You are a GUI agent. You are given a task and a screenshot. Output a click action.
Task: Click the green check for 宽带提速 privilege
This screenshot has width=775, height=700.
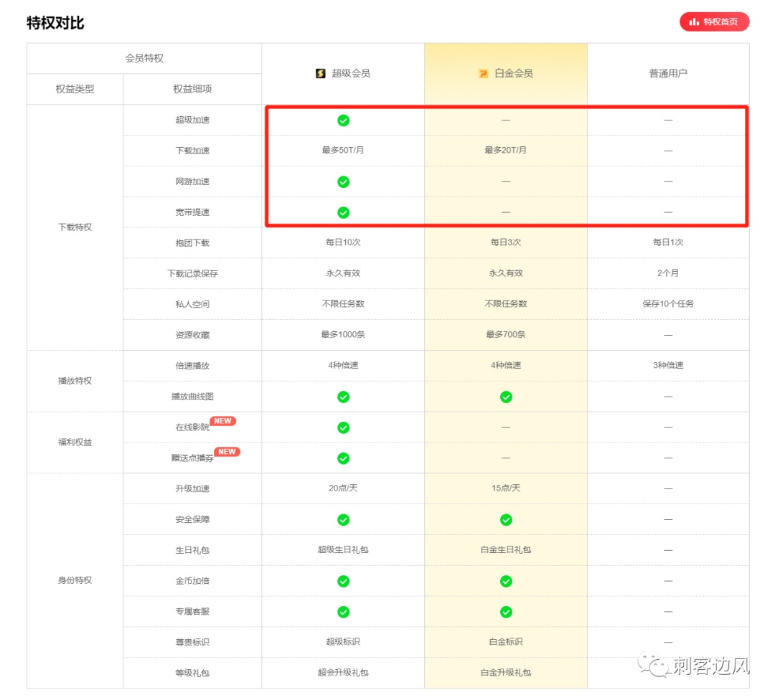coord(343,212)
